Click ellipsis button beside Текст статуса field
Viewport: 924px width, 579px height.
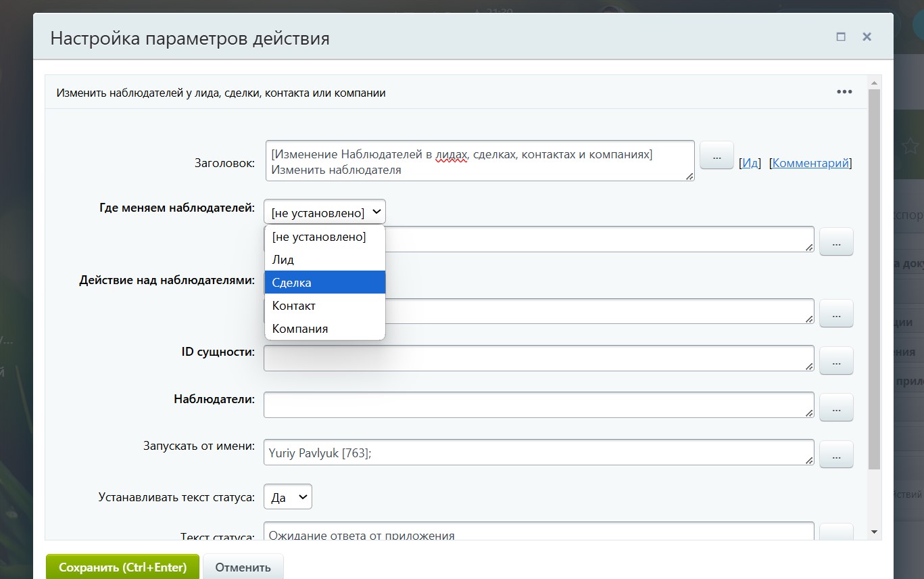tap(836, 533)
